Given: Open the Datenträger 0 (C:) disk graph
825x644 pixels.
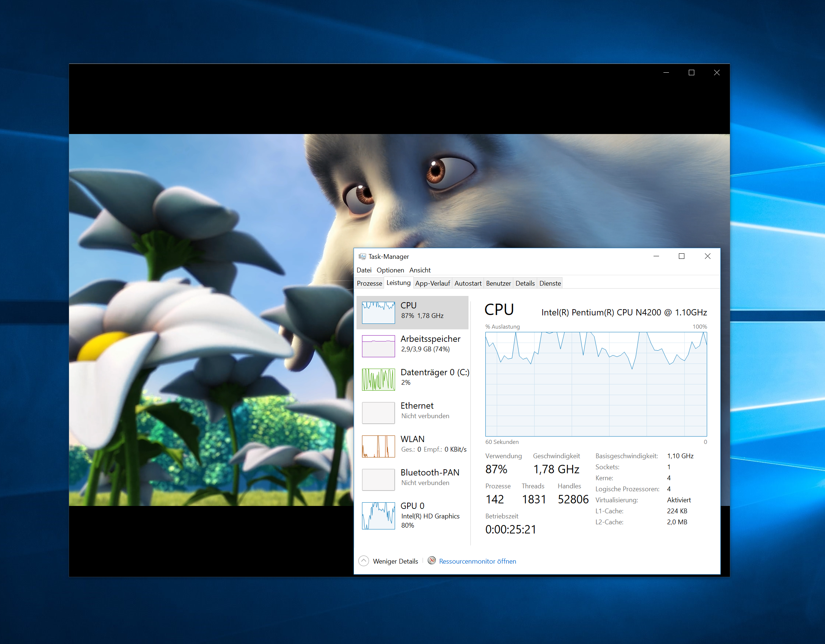Looking at the screenshot, I should [x=378, y=379].
